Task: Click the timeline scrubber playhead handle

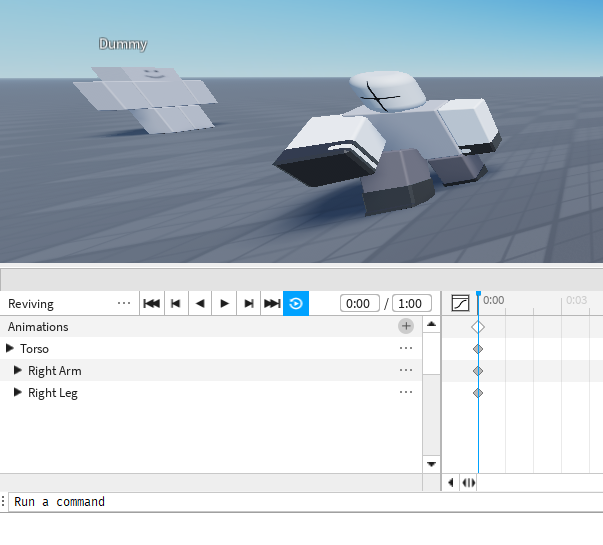Action: click(x=478, y=294)
